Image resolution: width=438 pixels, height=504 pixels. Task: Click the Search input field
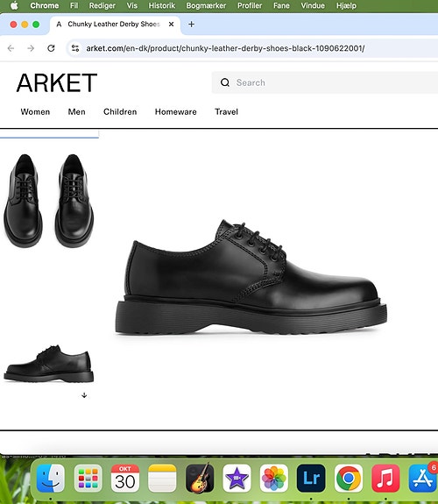coord(325,82)
